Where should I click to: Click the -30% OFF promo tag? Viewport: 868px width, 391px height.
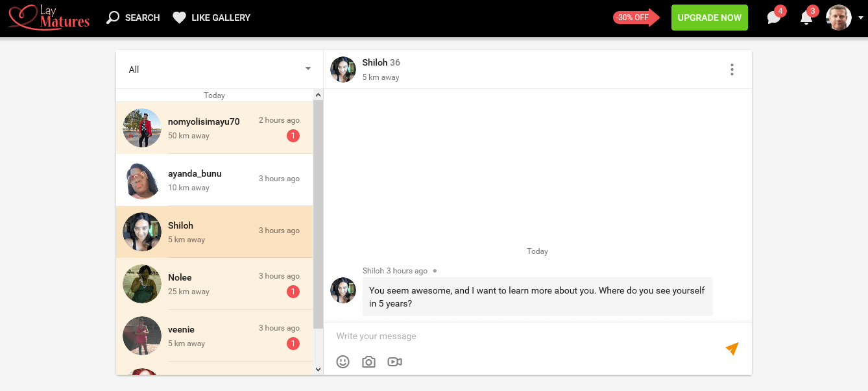[636, 18]
